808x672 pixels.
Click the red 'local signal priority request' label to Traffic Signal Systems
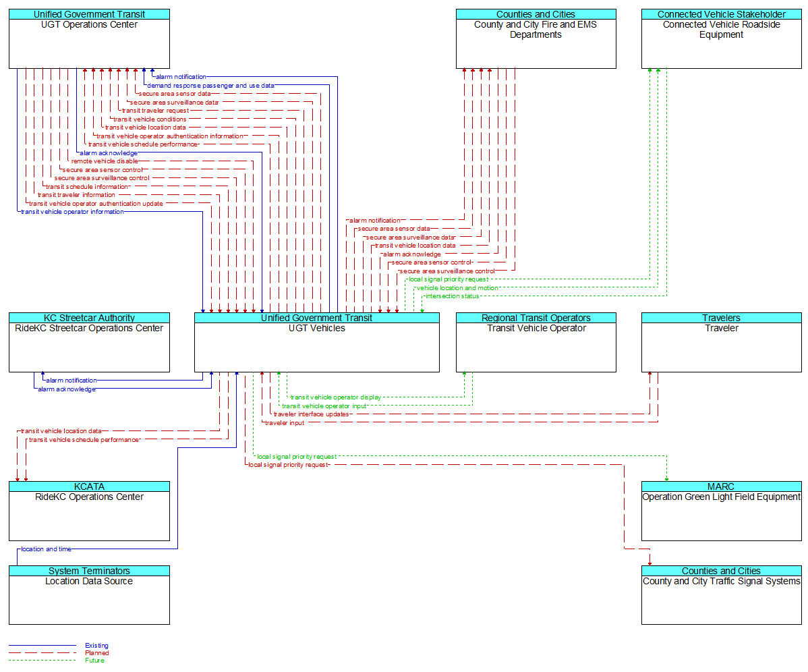point(288,465)
